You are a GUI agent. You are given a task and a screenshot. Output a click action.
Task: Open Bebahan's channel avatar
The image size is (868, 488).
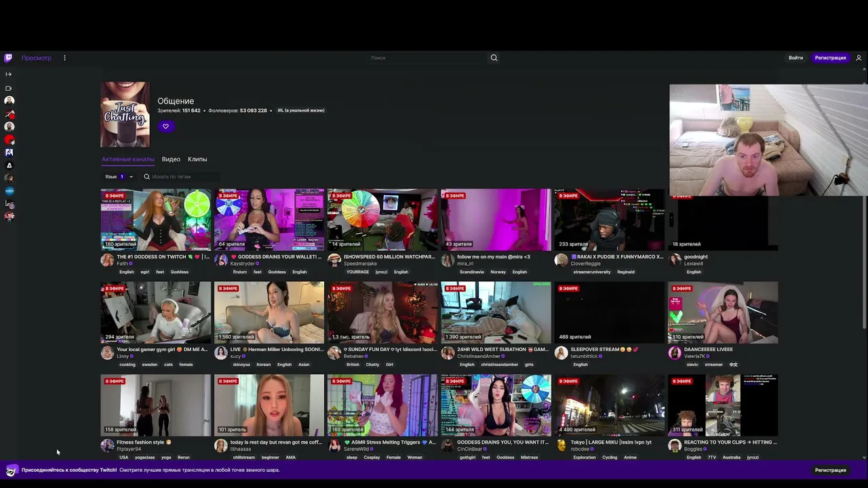pos(334,353)
